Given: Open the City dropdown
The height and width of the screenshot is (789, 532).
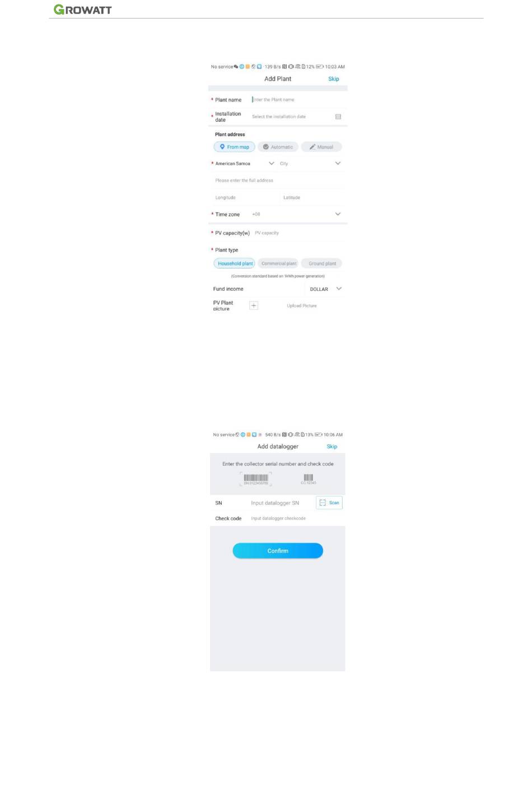Looking at the screenshot, I should pos(310,164).
